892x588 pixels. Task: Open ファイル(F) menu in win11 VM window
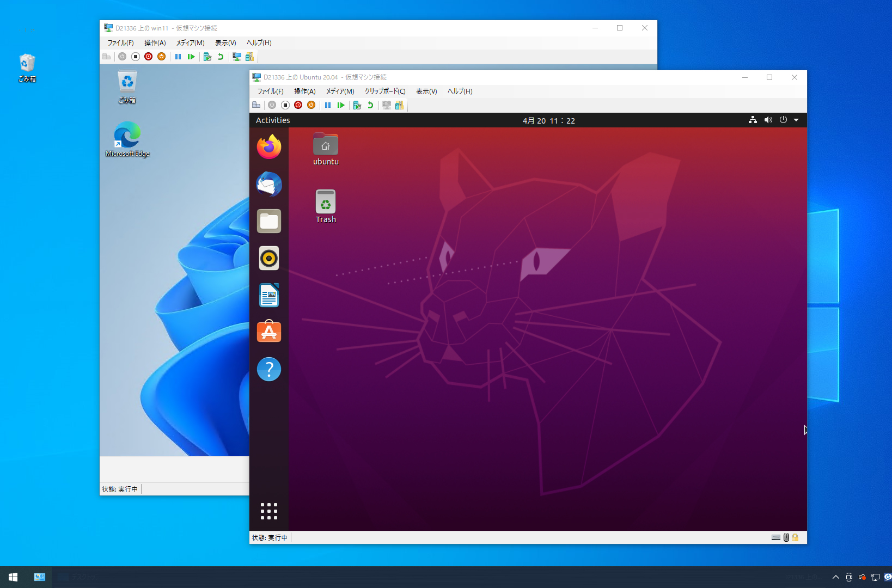120,43
